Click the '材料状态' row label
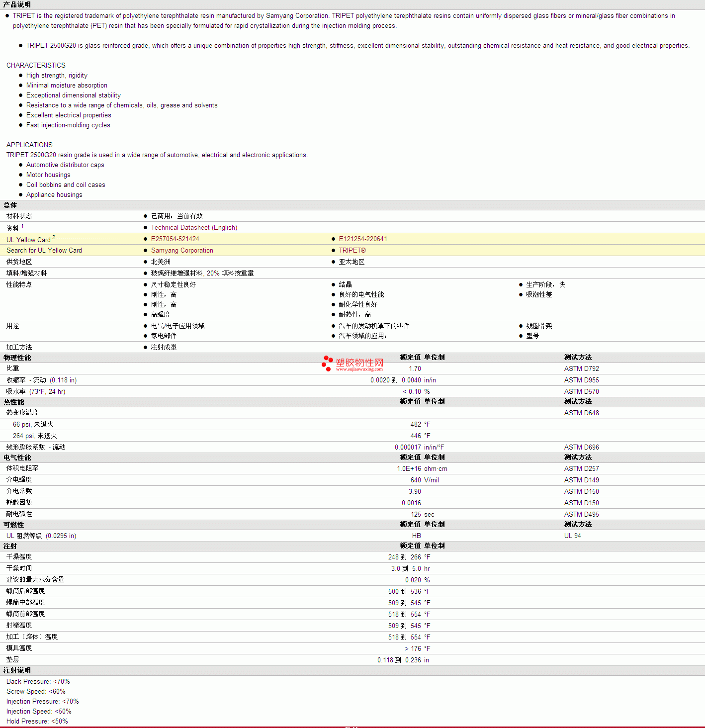 (19, 216)
